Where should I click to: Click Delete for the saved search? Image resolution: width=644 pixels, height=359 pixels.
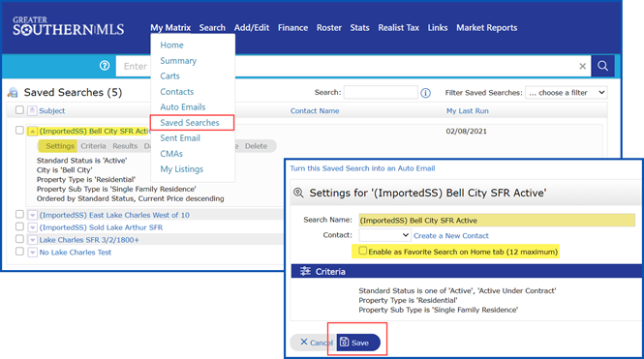(x=256, y=146)
